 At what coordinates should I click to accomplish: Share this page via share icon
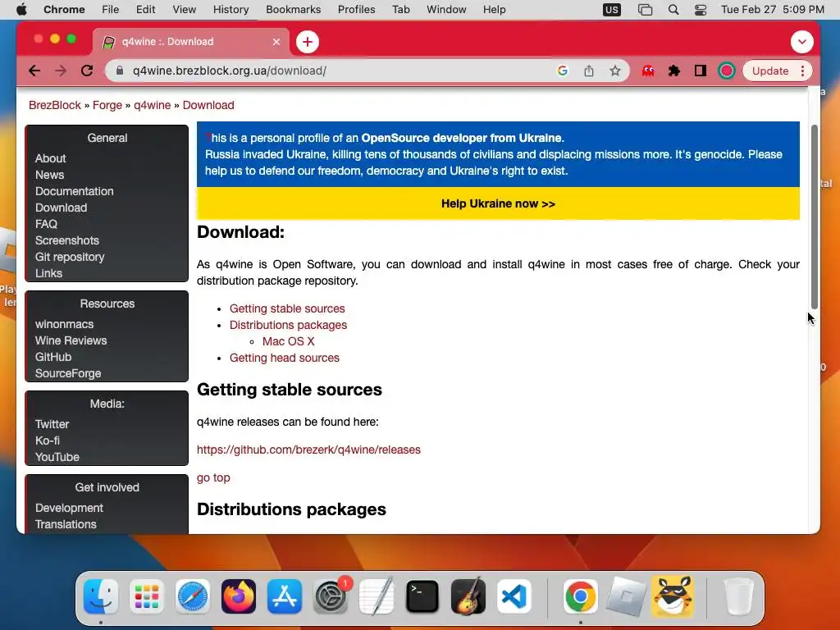(x=589, y=71)
